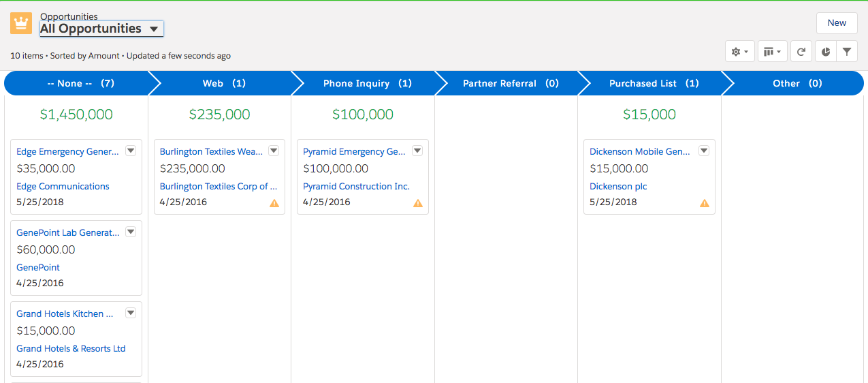Open the GenePoint account link
868x383 pixels.
[x=38, y=267]
